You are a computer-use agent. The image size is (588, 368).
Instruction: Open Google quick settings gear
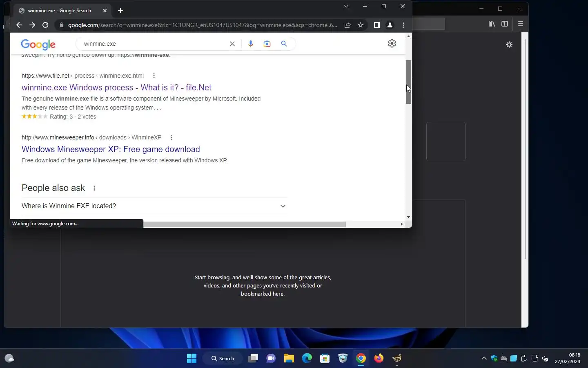tap(392, 43)
